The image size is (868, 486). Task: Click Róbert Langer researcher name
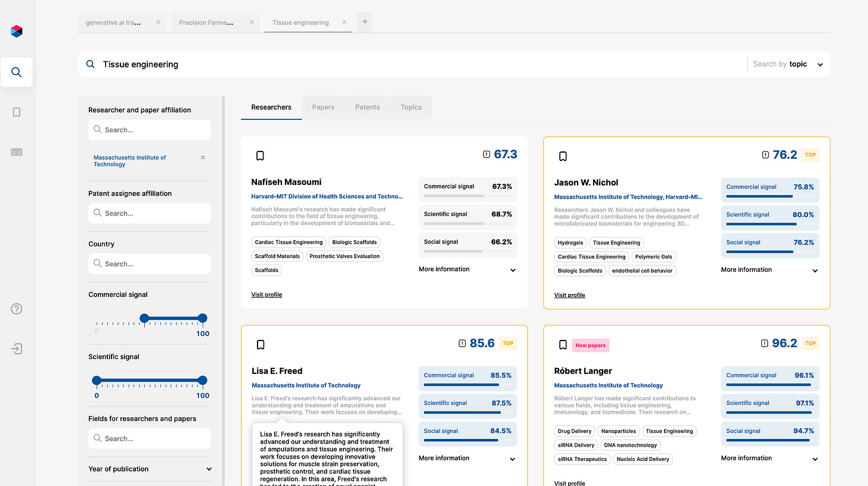click(583, 371)
